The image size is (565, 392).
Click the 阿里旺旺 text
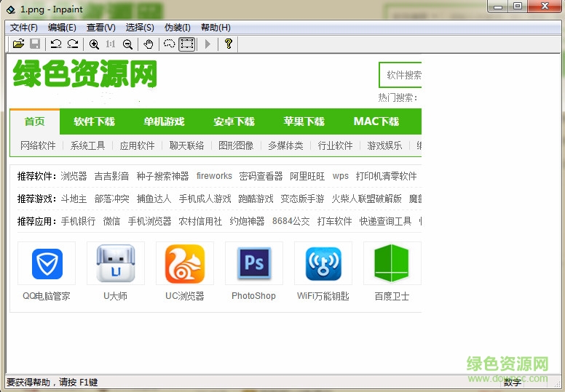(x=307, y=176)
